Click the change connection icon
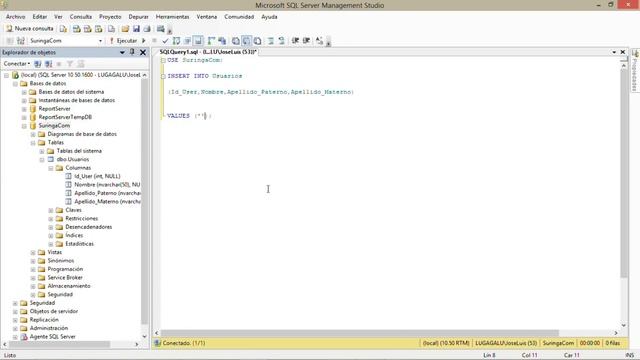Image resolution: width=640 pixels, height=360 pixels. pos(21,41)
